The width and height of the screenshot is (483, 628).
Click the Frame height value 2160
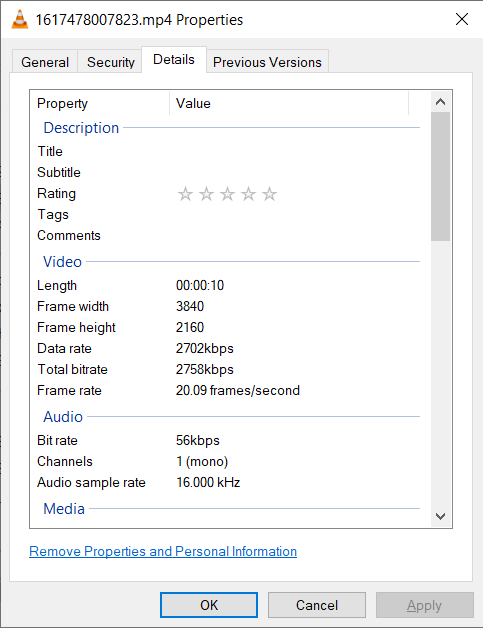coord(190,327)
